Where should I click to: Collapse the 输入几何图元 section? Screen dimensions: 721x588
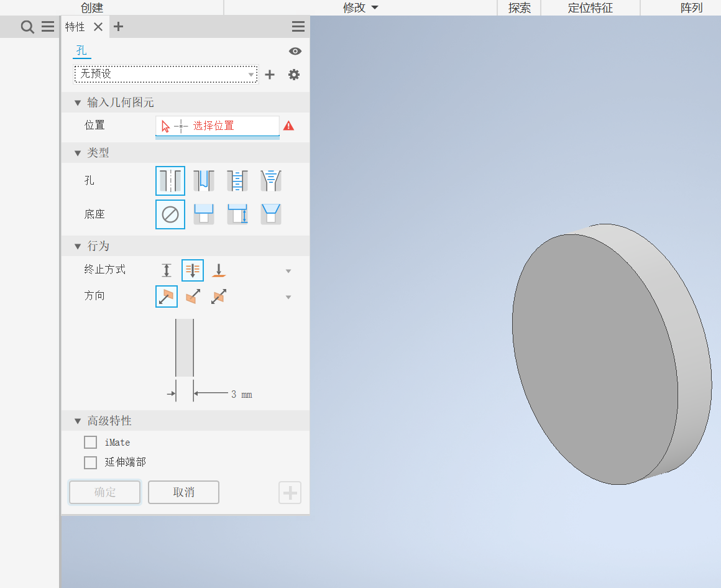pos(78,103)
